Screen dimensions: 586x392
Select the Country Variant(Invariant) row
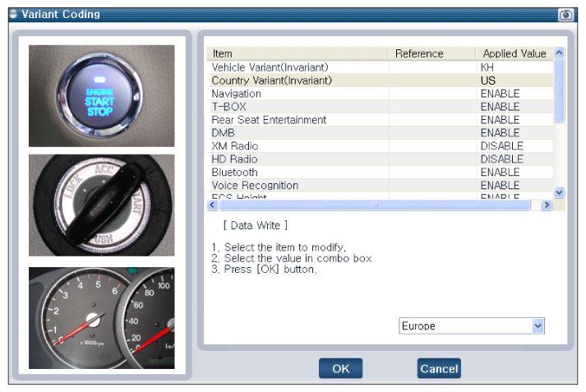coord(380,81)
